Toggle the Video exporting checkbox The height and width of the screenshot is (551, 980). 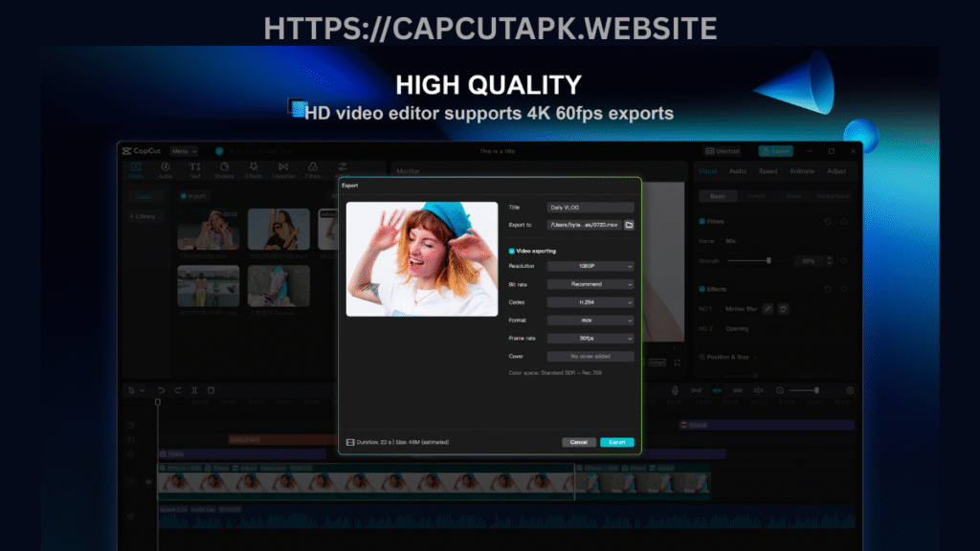click(x=511, y=252)
